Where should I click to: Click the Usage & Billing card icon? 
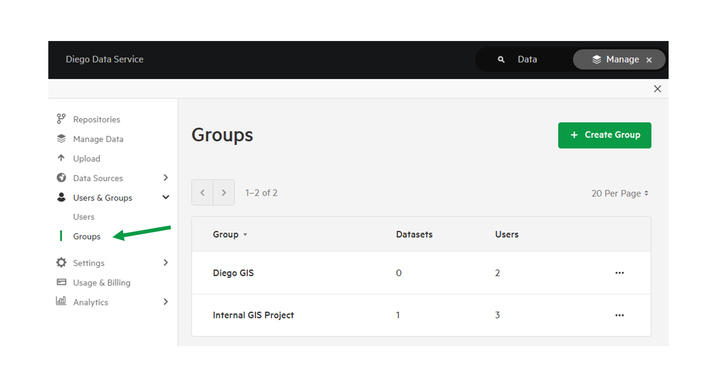click(x=61, y=282)
